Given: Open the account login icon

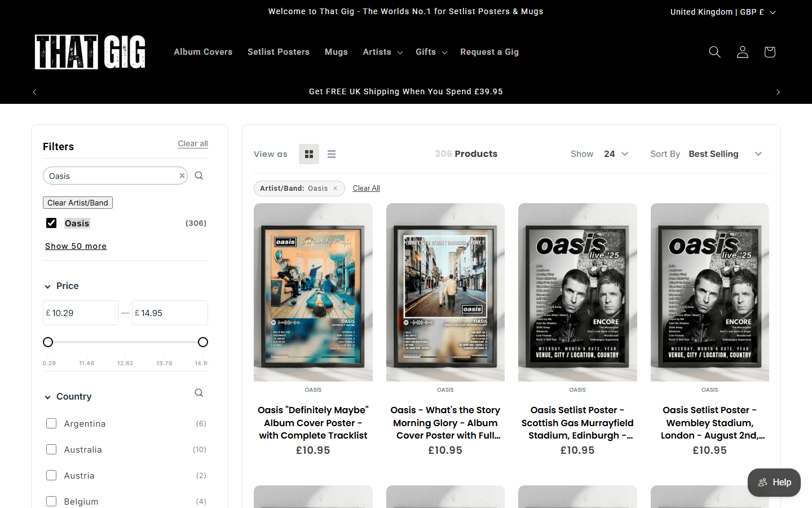Looking at the screenshot, I should [742, 52].
